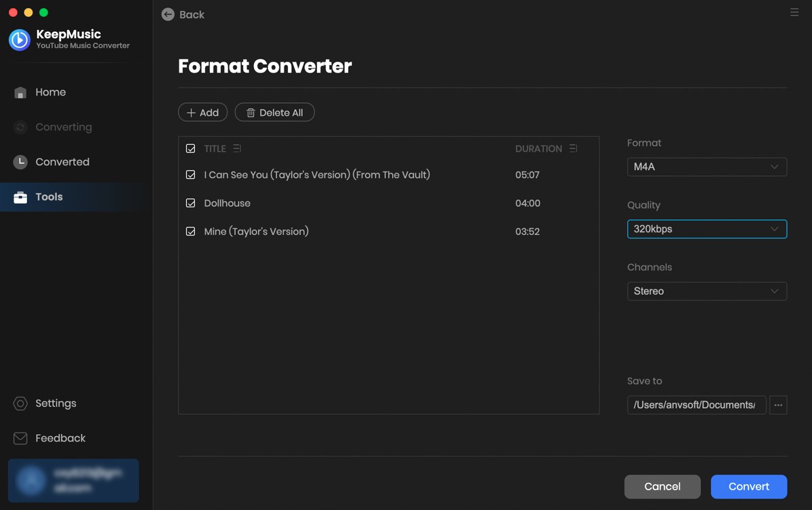The image size is (812, 510).
Task: Sort by the TITLE column icon
Action: [x=236, y=148]
